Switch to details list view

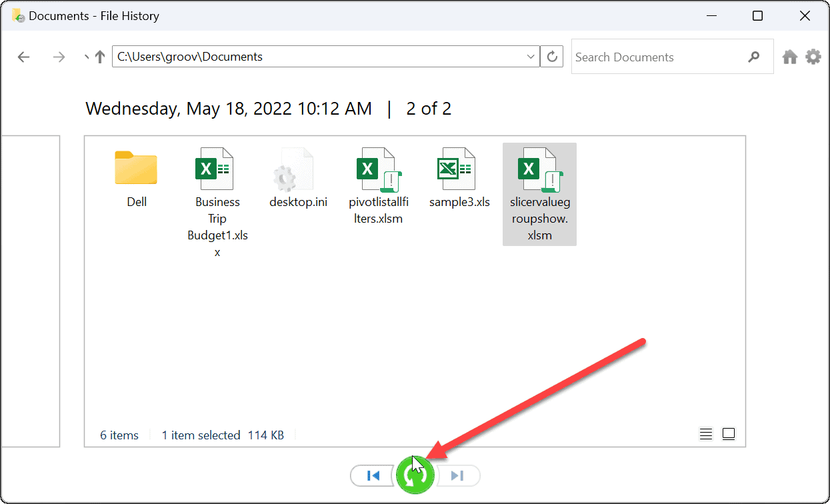(705, 433)
